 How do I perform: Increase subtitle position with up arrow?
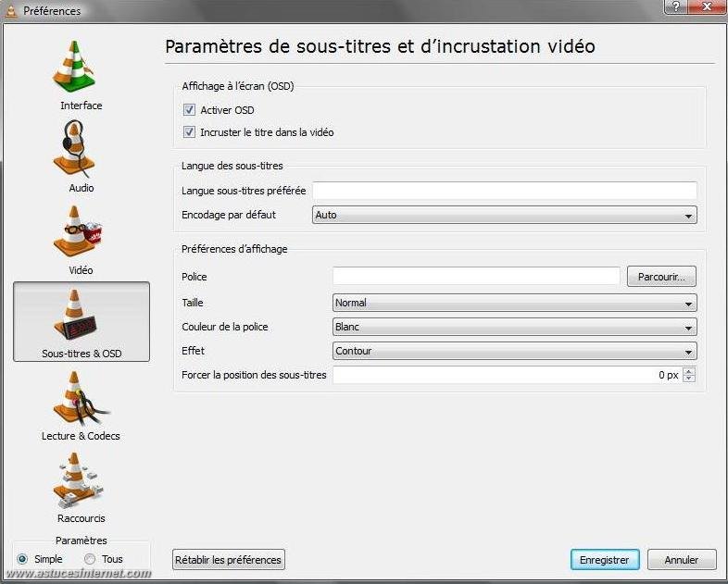[689, 370]
